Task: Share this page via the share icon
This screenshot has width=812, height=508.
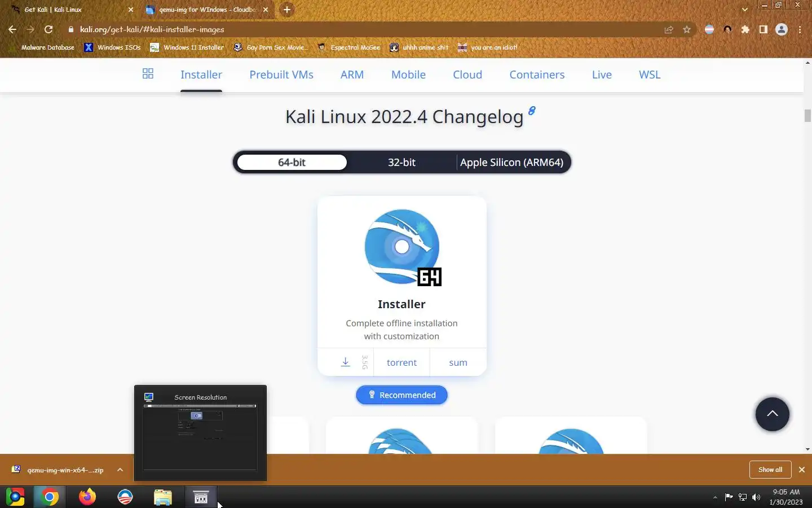Action: coord(669,29)
